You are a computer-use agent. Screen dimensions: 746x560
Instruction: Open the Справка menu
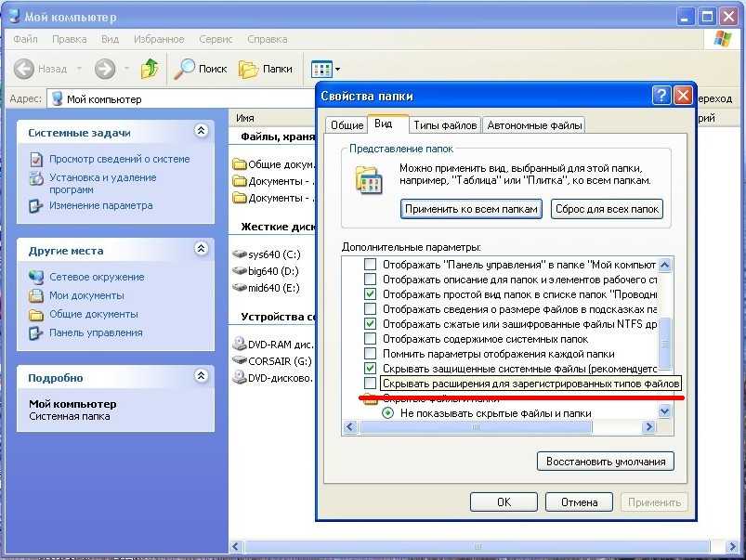(x=267, y=39)
